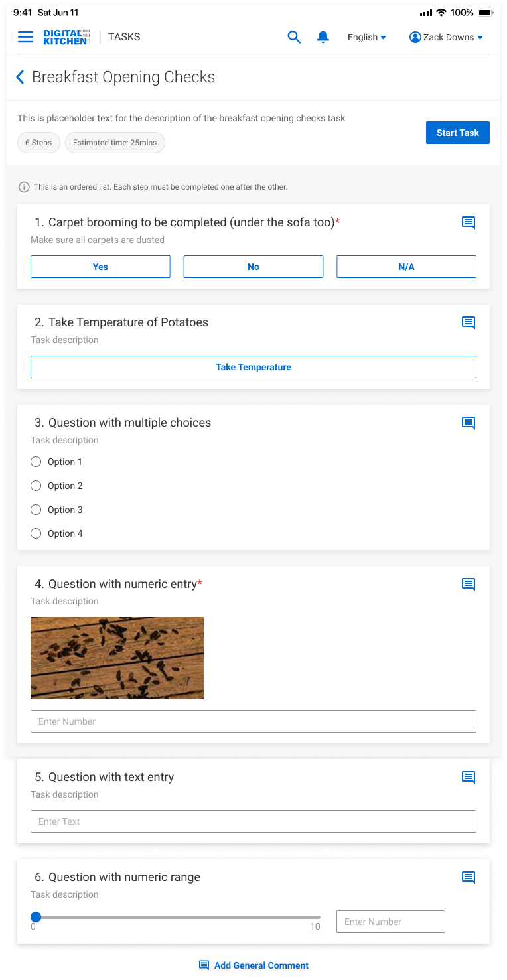Select Option 1 radio button
Screen dimensions: 507x980
pos(36,462)
